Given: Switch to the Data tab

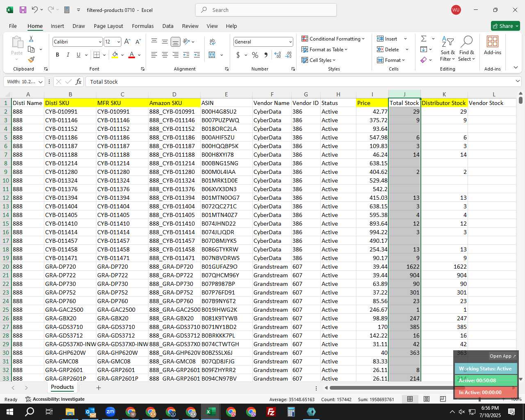Looking at the screenshot, I should (x=168, y=26).
